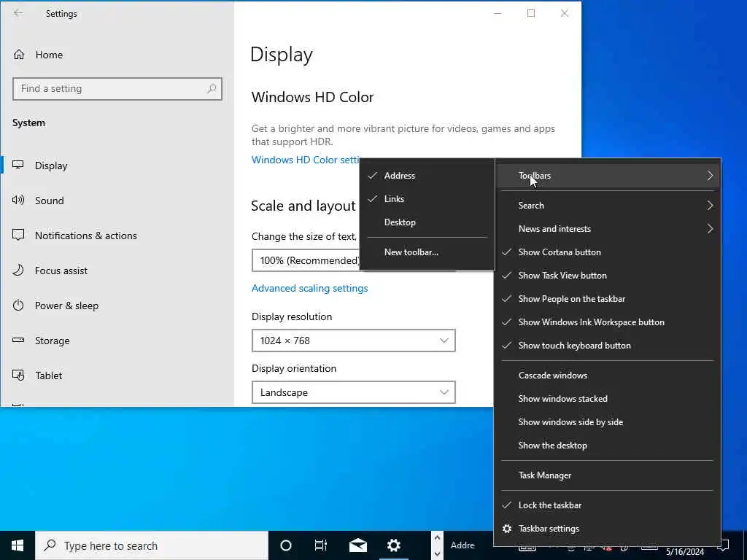The width and height of the screenshot is (747, 560).
Task: Toggle Show touch keyboard button
Action: 608,346
